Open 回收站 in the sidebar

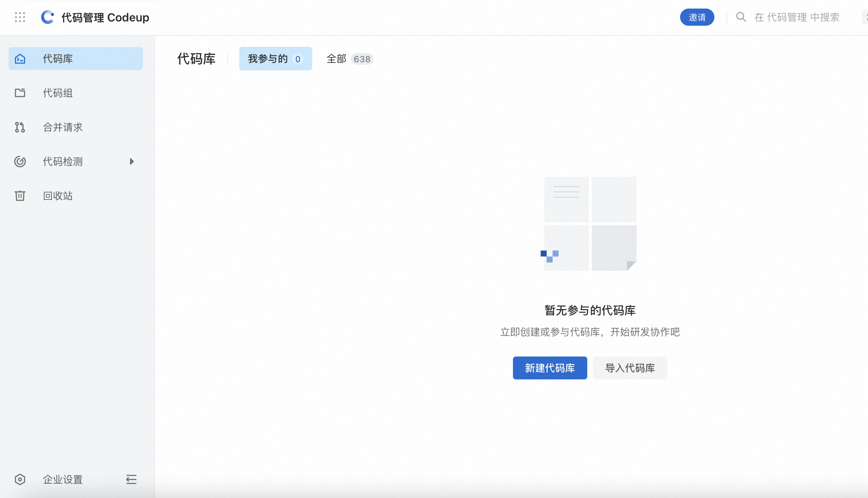pyautogui.click(x=58, y=196)
